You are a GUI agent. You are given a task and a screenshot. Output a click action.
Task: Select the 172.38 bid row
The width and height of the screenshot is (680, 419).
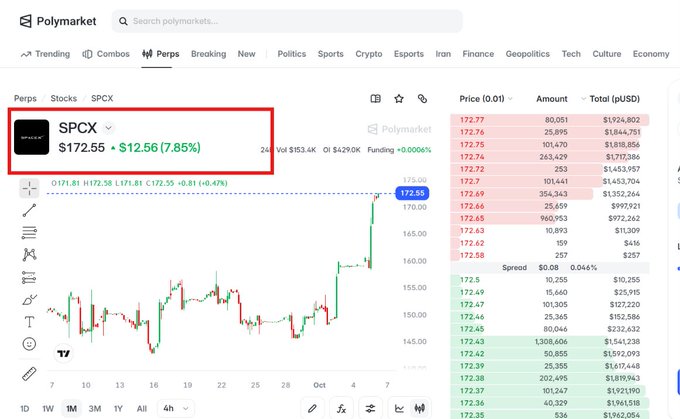click(x=550, y=378)
